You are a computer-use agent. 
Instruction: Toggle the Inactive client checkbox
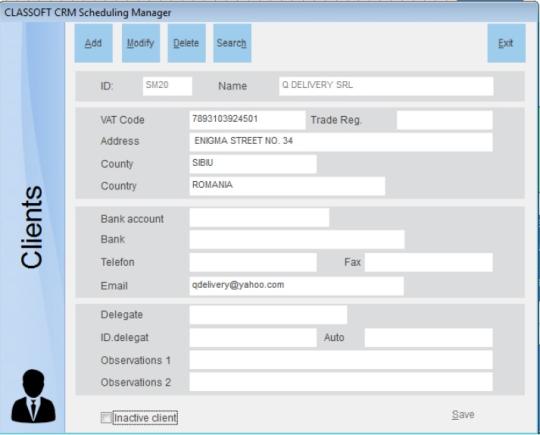pos(106,418)
